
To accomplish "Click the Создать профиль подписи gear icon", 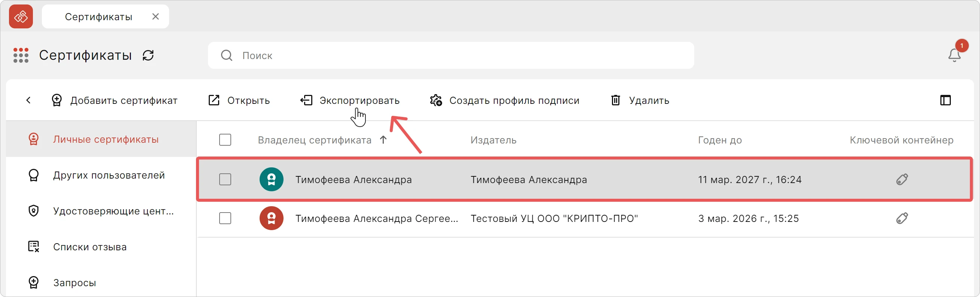I will (x=436, y=100).
